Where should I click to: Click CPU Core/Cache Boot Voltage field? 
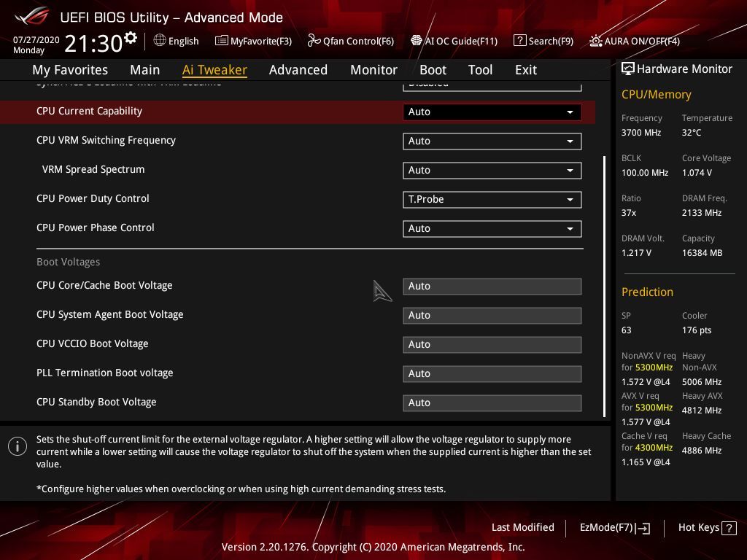492,286
